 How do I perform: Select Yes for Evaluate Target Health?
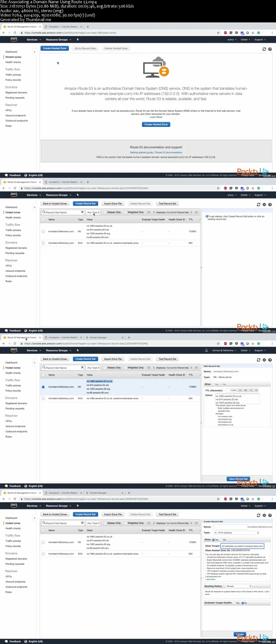pyautogui.click(x=234, y=603)
